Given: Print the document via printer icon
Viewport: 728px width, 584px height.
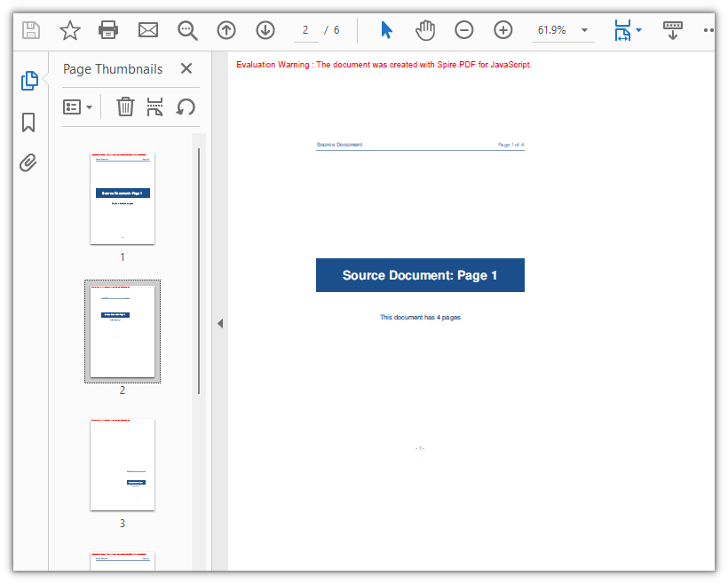Looking at the screenshot, I should (108, 30).
